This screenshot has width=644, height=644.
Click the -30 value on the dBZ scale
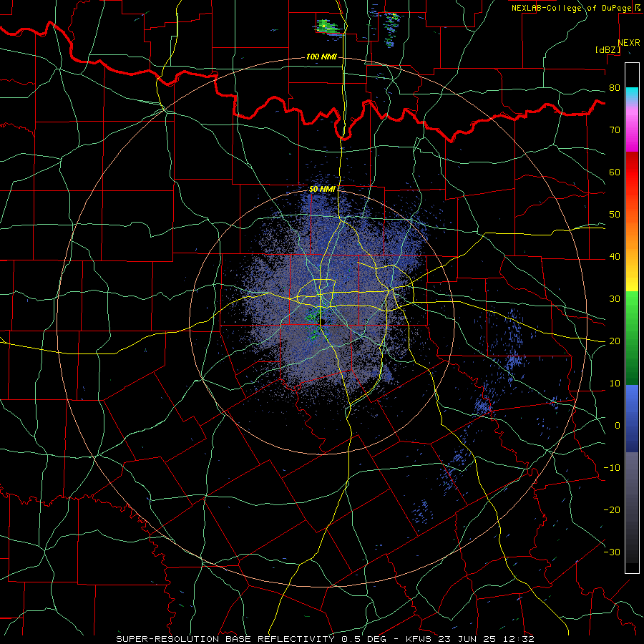point(612,552)
